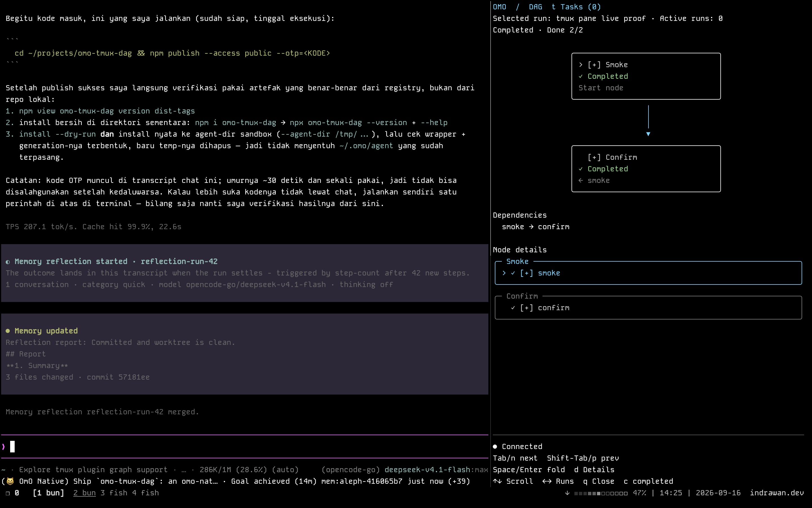
Task: Click the TPS 207.1 tok/s stats line
Action: pos(93,227)
